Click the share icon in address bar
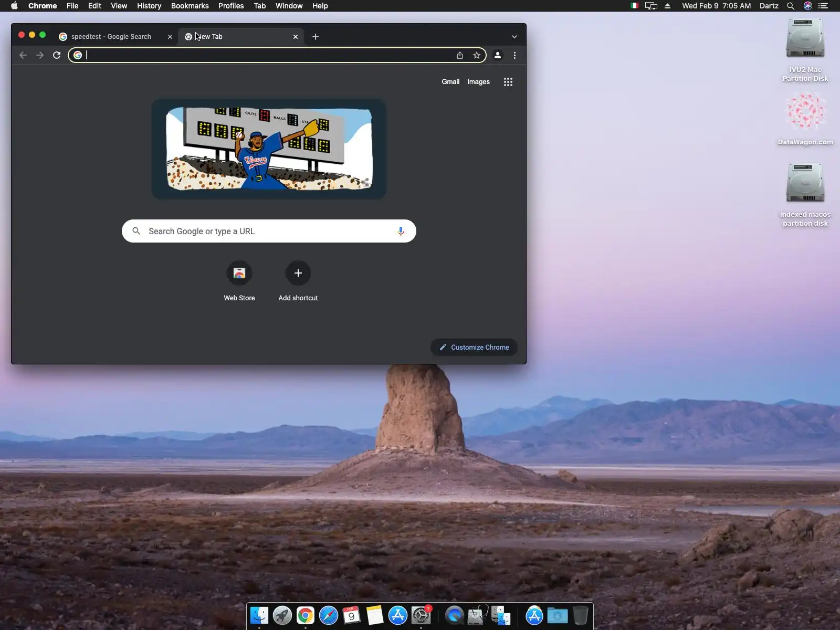Image resolution: width=840 pixels, height=630 pixels. (x=460, y=55)
